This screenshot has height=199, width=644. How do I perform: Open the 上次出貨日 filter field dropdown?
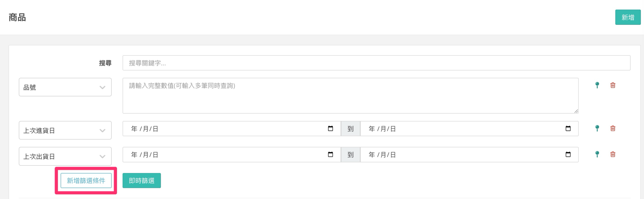point(65,156)
